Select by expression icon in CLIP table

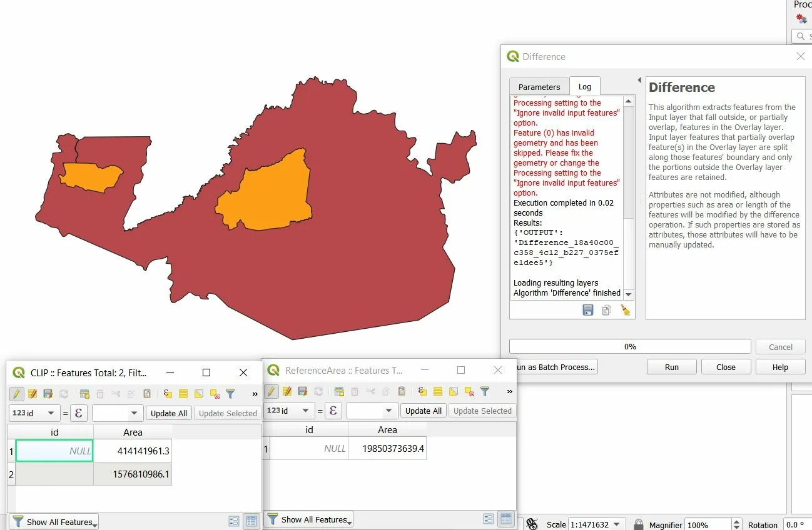[x=168, y=394]
